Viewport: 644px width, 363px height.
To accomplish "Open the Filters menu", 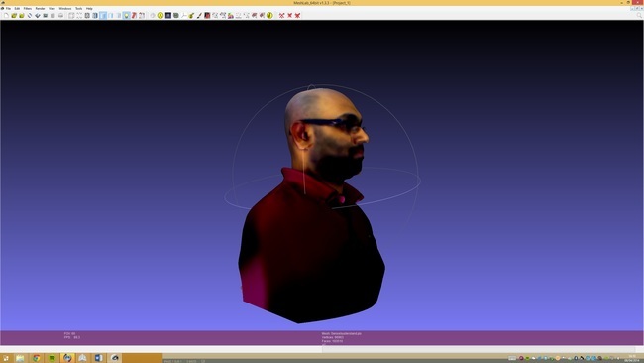I will 28,8.
